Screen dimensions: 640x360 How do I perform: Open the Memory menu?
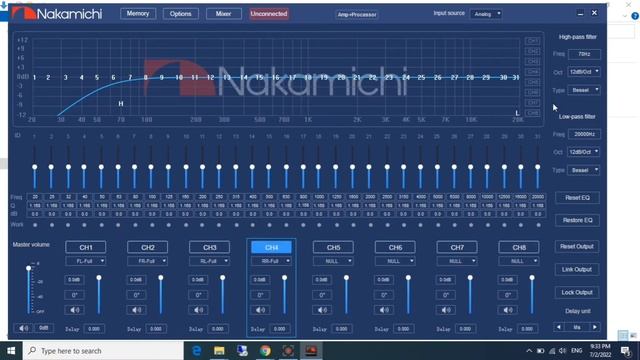138,14
